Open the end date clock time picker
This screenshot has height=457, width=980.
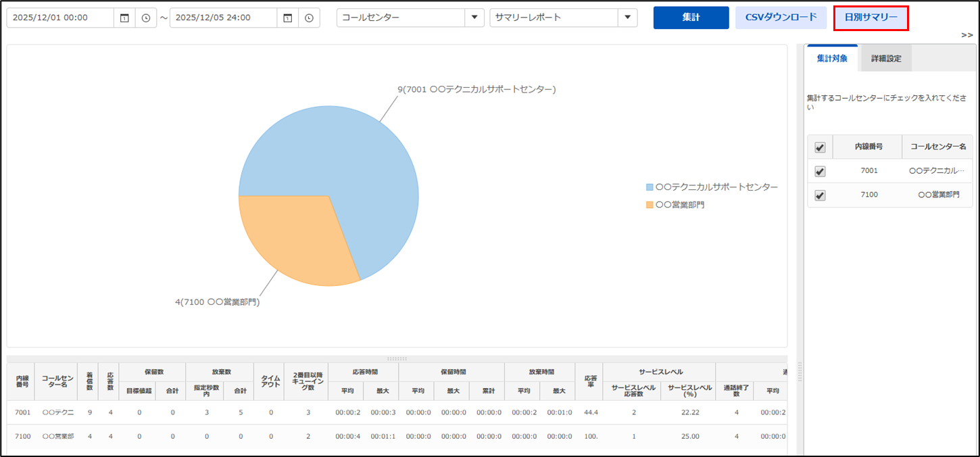pos(309,18)
